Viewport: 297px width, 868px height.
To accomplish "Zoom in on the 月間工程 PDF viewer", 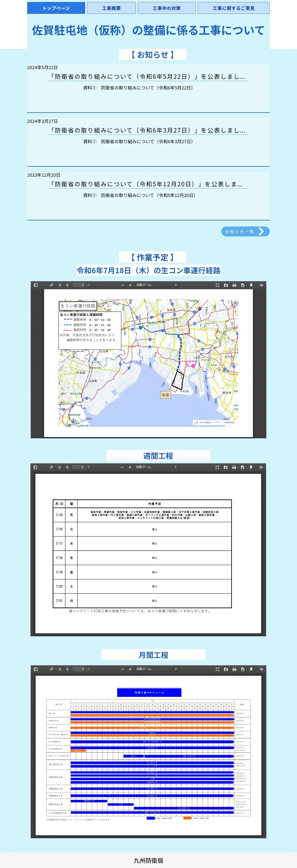I will coord(130,669).
